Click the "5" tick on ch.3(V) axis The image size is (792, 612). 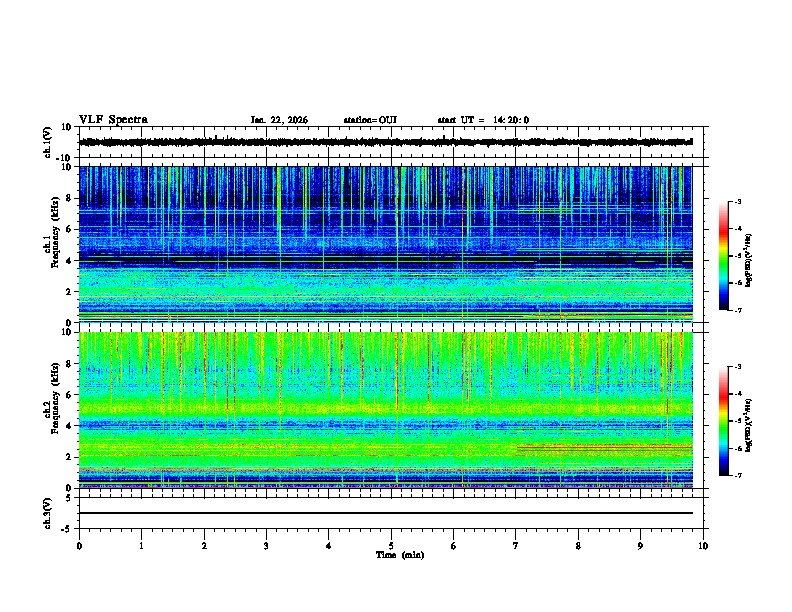(70, 498)
